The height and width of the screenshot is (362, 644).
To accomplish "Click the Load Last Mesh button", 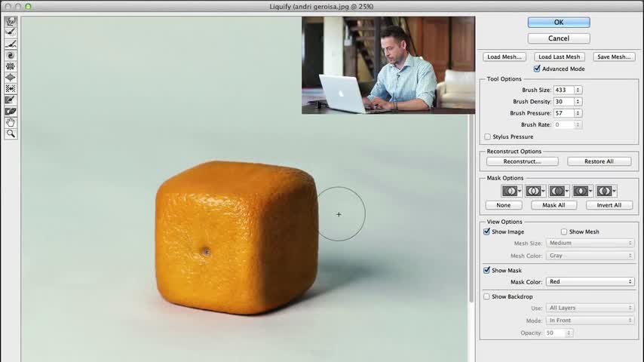I will coord(559,57).
